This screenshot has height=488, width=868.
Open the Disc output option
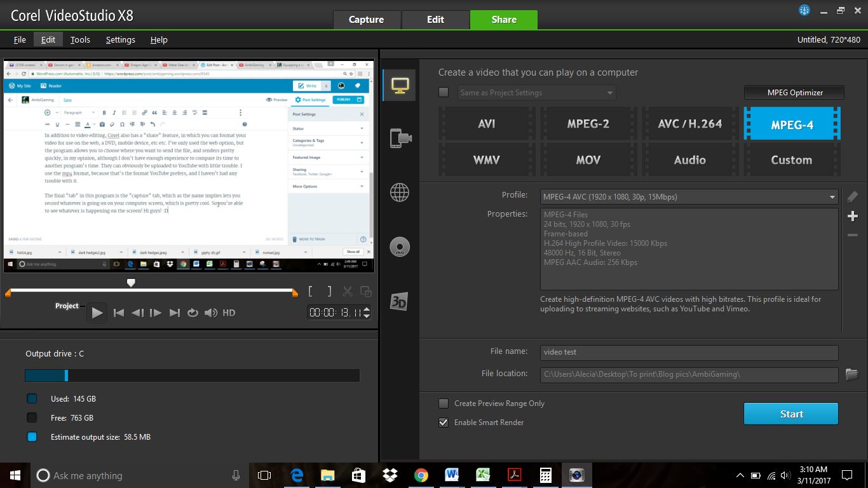tap(399, 247)
